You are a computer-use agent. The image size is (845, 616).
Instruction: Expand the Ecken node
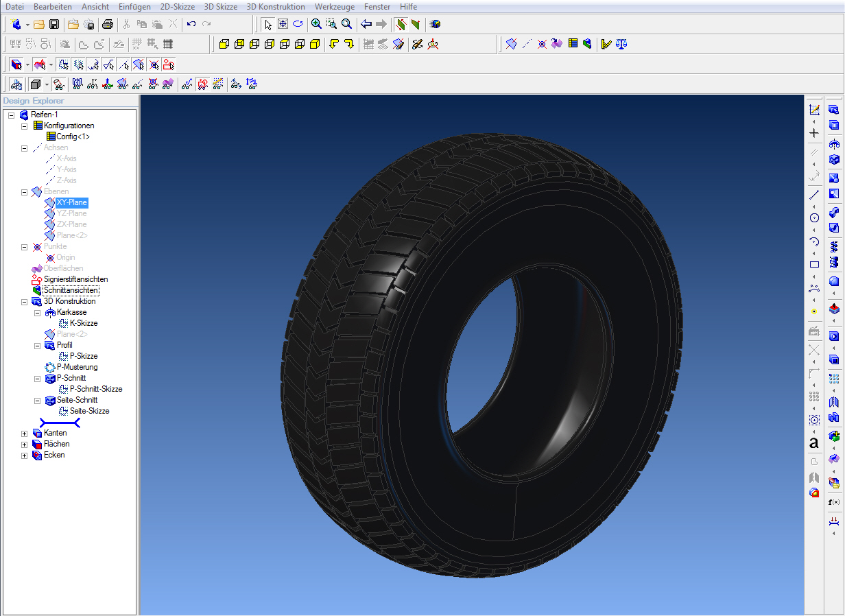(x=25, y=455)
